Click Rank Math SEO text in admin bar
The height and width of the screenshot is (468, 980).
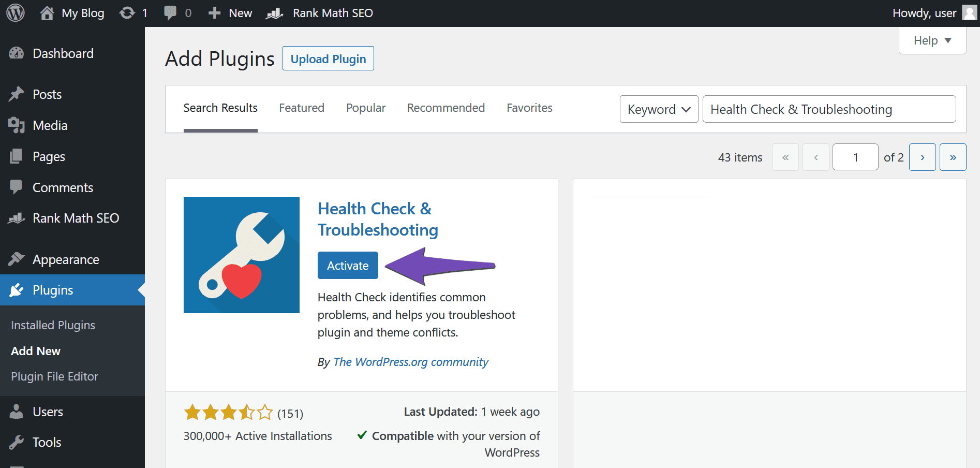coord(333,13)
